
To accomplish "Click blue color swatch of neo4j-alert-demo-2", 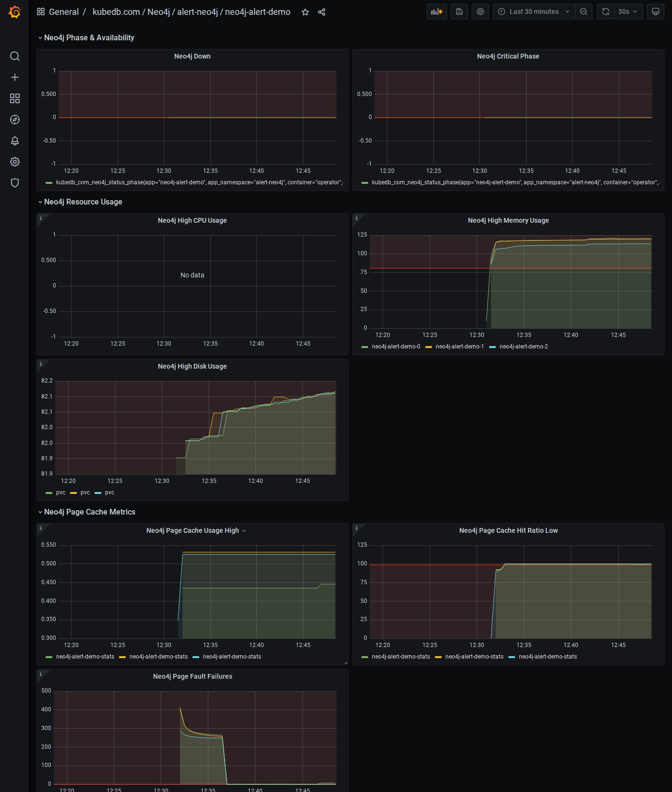I will click(492, 347).
